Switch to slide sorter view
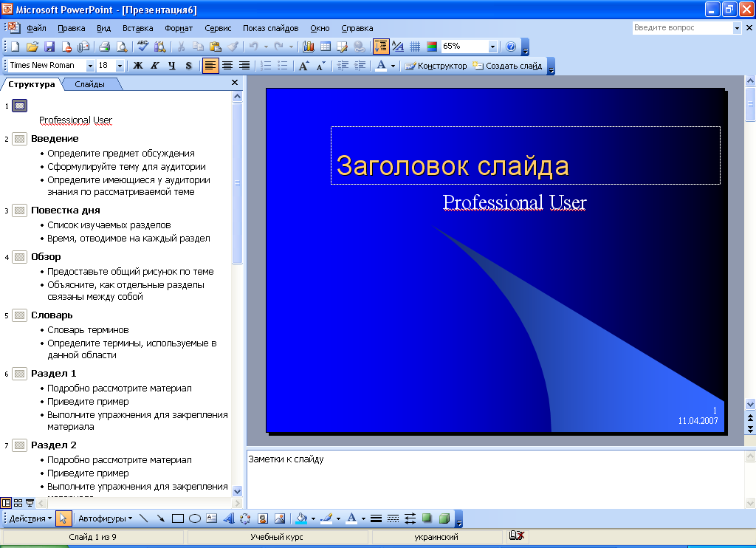This screenshot has width=756, height=548. [x=18, y=503]
